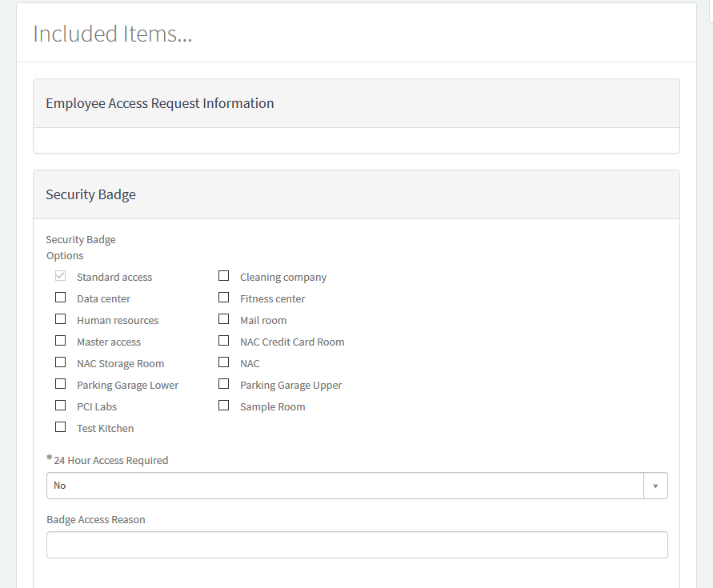Click the disabled Standard access checkbox

61,276
